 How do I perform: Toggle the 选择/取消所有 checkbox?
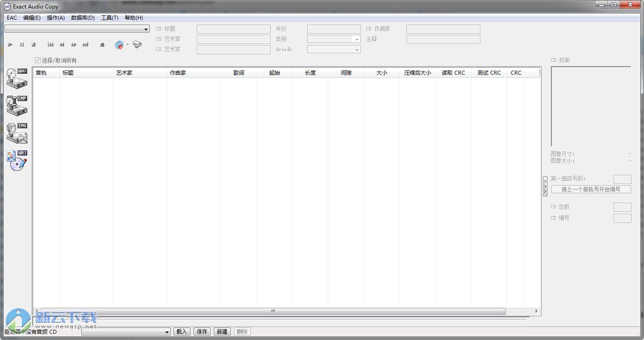[38, 60]
